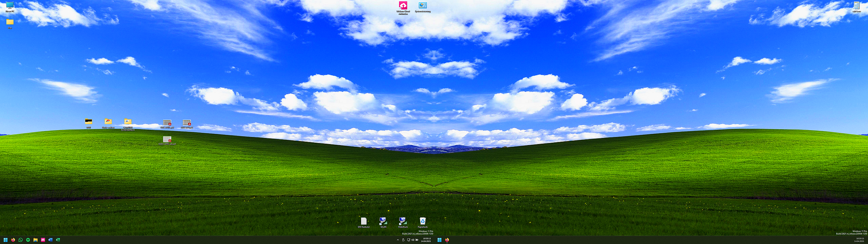868x244 pixels.
Task: Open the network tray icon
Action: pos(409,240)
